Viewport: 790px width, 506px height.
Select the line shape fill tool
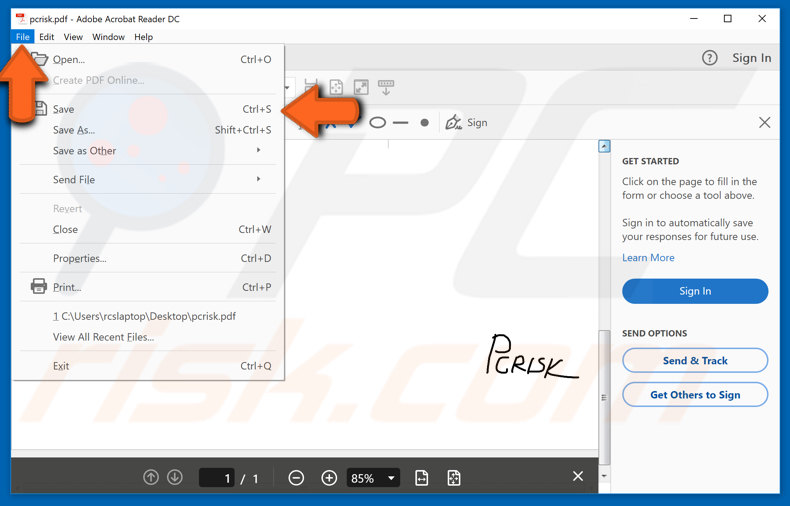tap(401, 122)
